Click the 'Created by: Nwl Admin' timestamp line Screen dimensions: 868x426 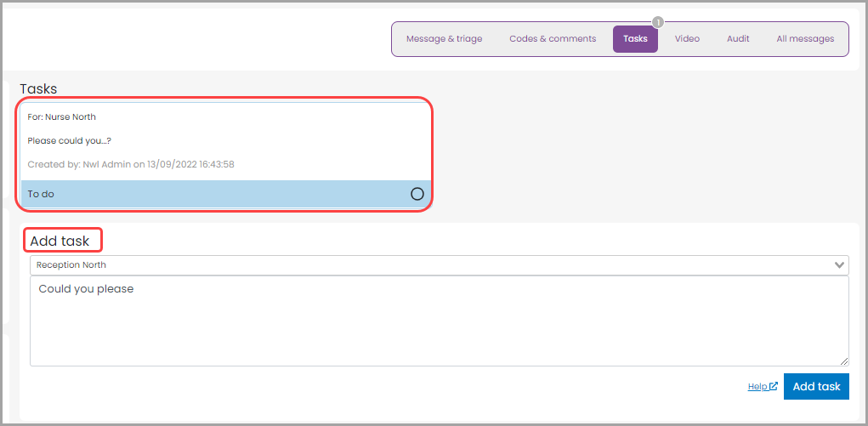pyautogui.click(x=131, y=164)
